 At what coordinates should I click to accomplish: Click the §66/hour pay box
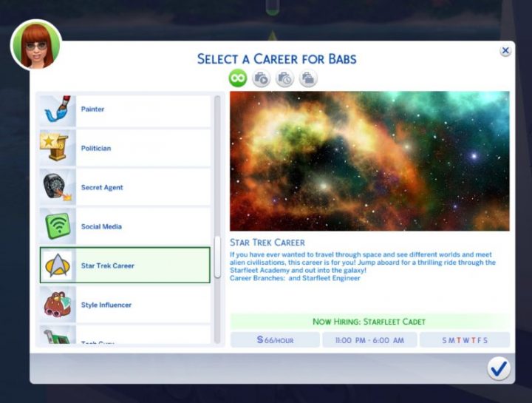pyautogui.click(x=275, y=340)
